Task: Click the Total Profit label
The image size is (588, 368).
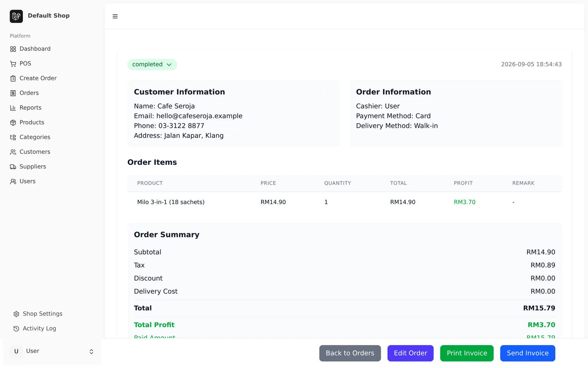Action: pos(154,325)
